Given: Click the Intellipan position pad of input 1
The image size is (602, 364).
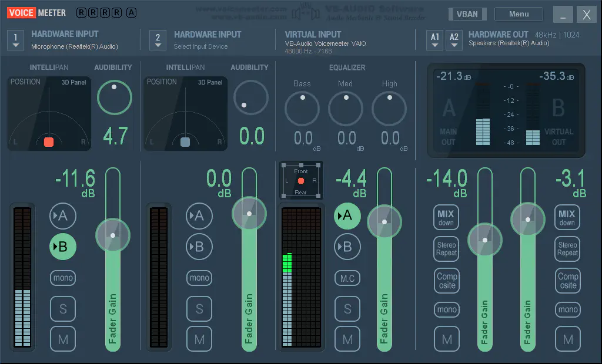Looking at the screenshot, I should tap(49, 113).
